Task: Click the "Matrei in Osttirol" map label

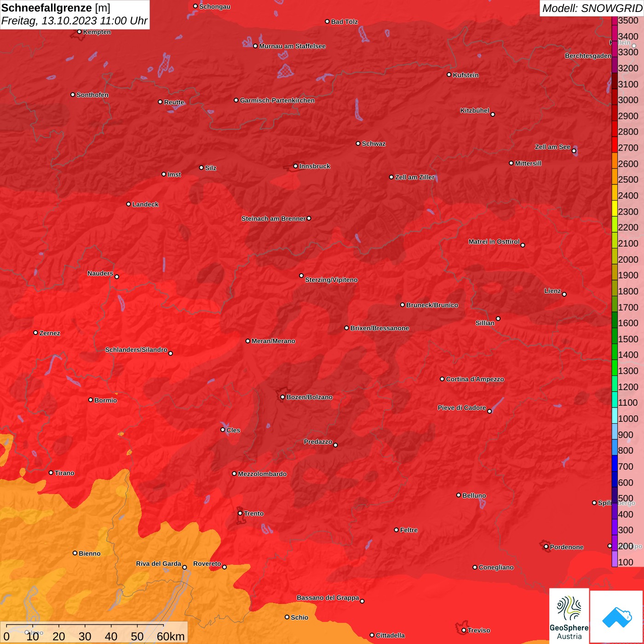Action: tap(494, 241)
